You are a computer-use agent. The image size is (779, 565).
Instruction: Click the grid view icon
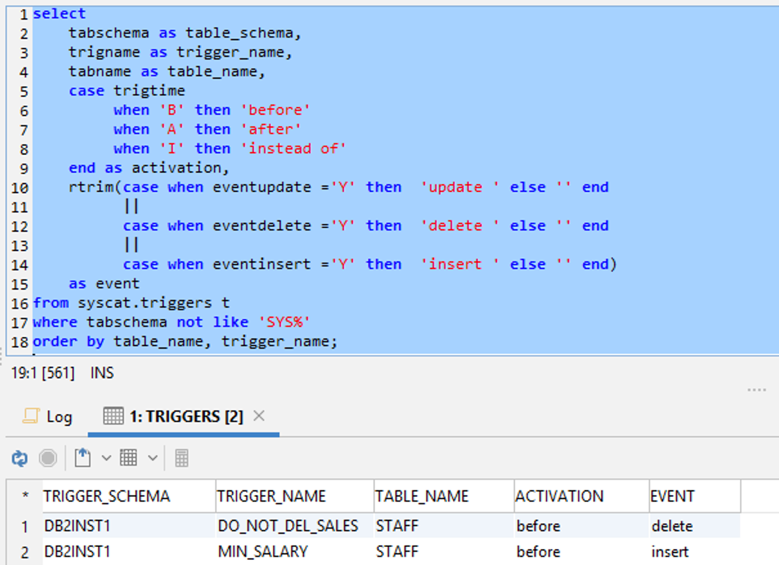pyautogui.click(x=128, y=458)
